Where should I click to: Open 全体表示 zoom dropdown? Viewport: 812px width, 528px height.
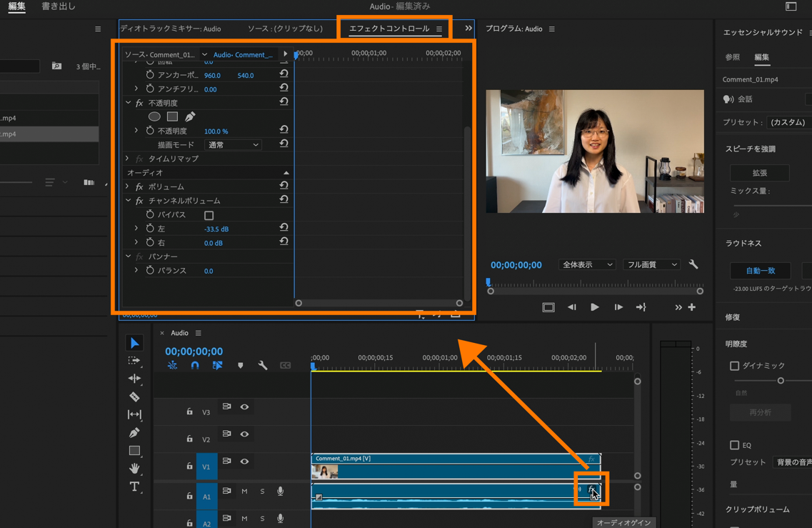click(x=587, y=265)
